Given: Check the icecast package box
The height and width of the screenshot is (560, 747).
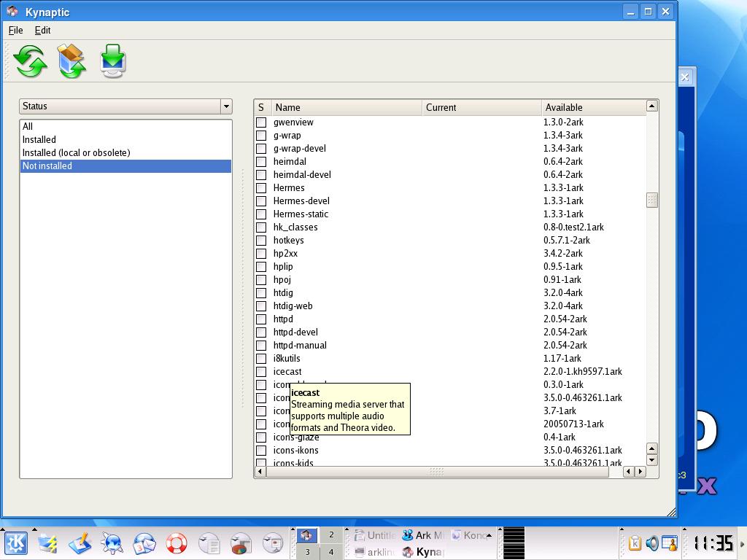Looking at the screenshot, I should point(261,372).
